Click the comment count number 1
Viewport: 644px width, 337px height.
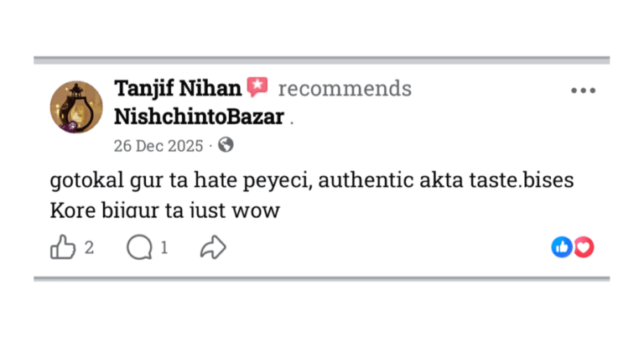[164, 247]
